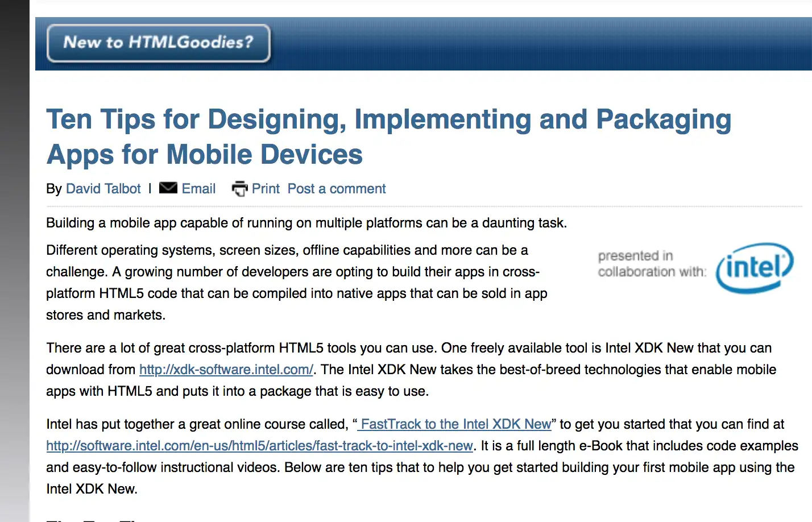Open David Talbot's author profile link
The image size is (812, 522).
(103, 188)
